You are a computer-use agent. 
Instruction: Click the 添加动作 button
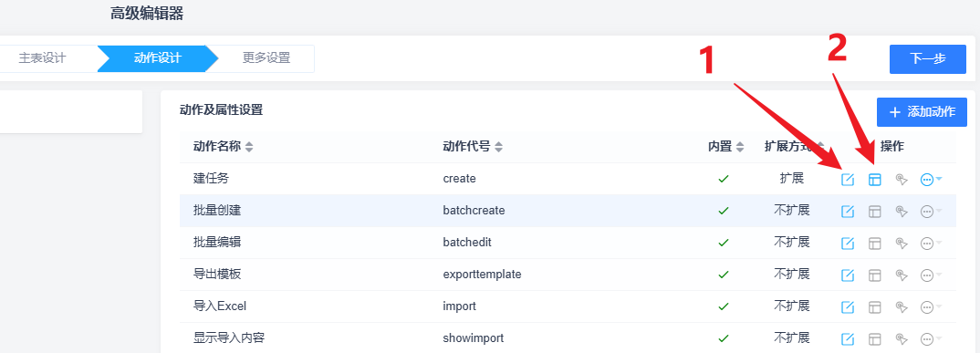[x=922, y=112]
